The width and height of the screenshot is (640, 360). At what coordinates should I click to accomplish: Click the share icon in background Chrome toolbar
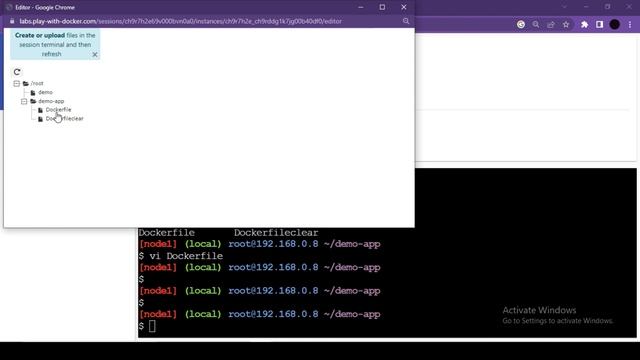pyautogui.click(x=551, y=24)
